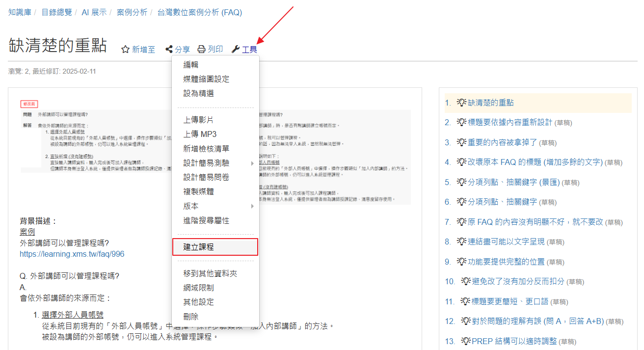The image size is (644, 350).
Task: Click the star icon beside 新增至
Action: coord(125,49)
